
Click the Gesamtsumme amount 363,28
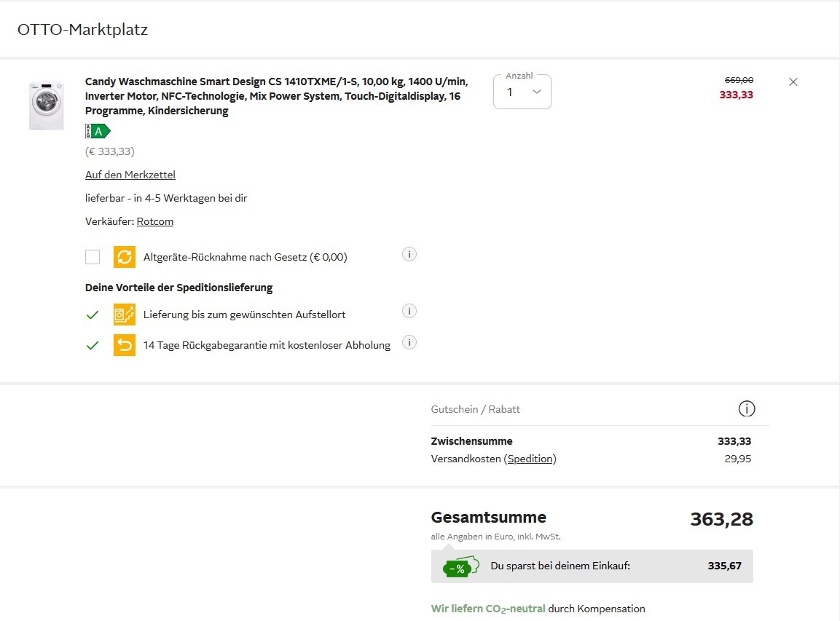click(721, 519)
